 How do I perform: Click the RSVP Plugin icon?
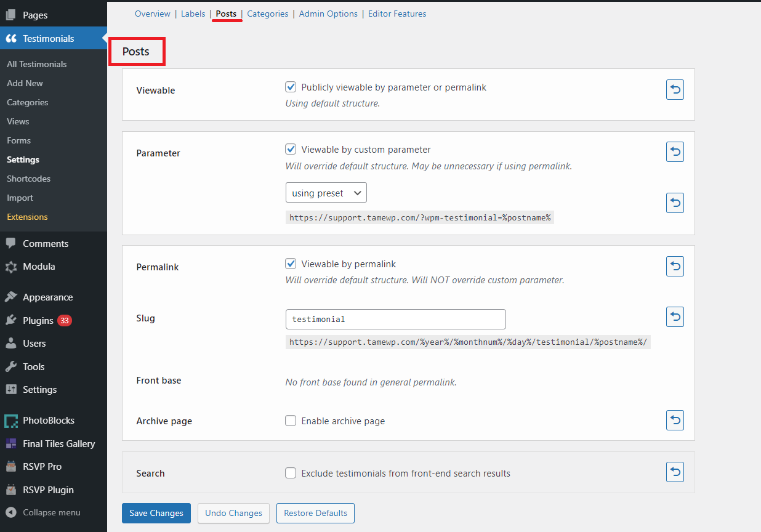[x=11, y=490]
